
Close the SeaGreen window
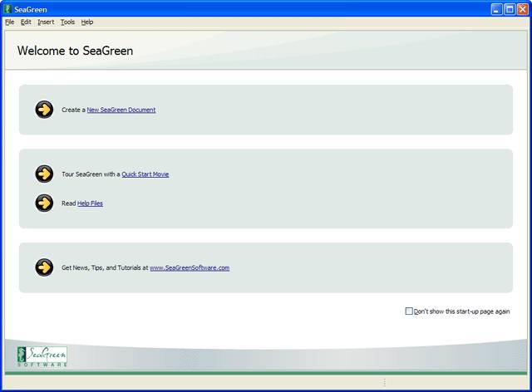click(x=523, y=9)
